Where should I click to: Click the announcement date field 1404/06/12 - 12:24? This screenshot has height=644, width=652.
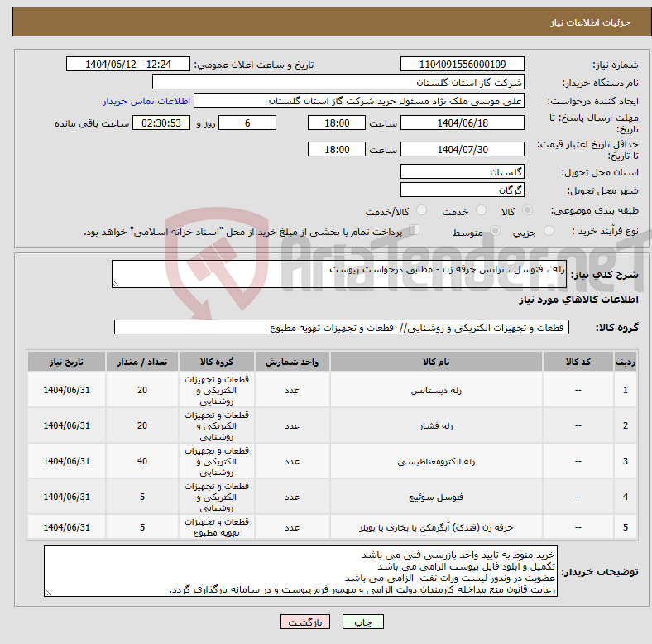click(128, 64)
